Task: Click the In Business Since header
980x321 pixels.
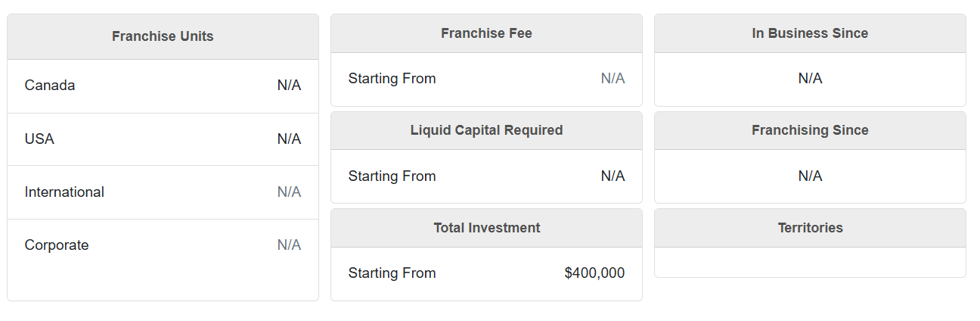Action: pyautogui.click(x=810, y=33)
